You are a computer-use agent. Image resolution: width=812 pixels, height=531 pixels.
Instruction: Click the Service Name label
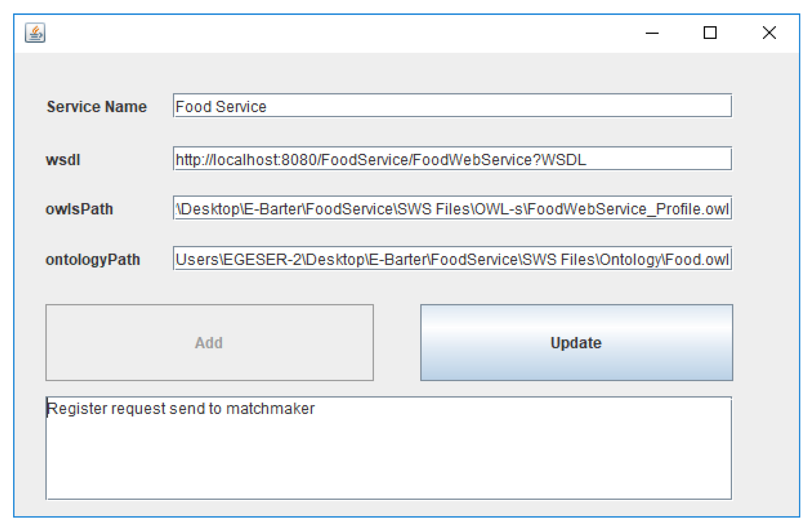(97, 106)
